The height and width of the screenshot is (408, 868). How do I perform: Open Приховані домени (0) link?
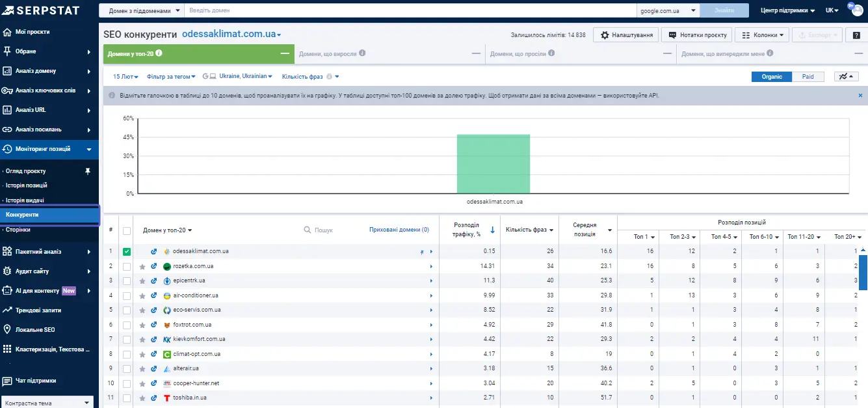(x=399, y=230)
